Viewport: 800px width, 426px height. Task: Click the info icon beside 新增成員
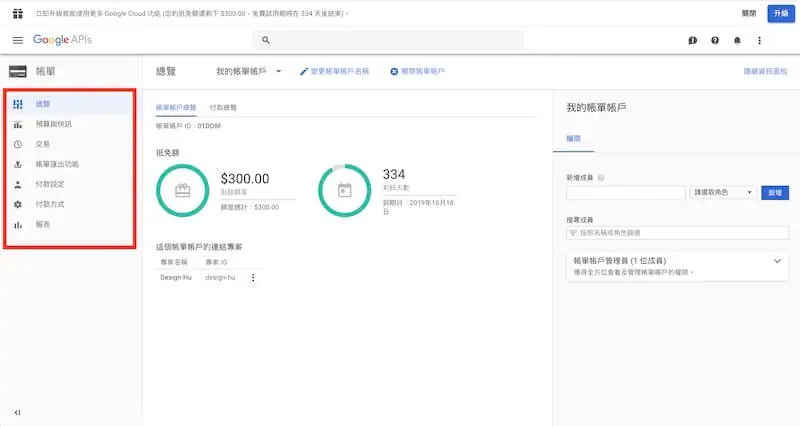(x=601, y=178)
